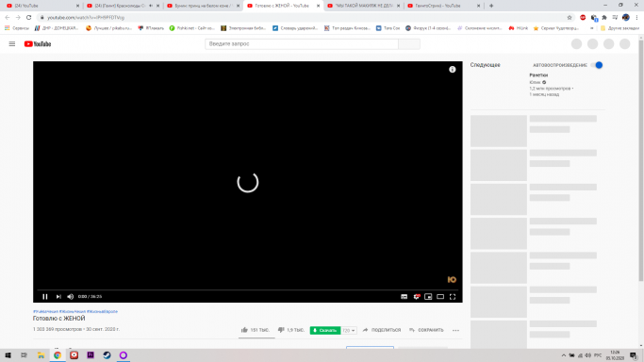Viewport: 644px width, 362px height.
Task: Open more actions three-dot menu
Action: [x=456, y=330]
